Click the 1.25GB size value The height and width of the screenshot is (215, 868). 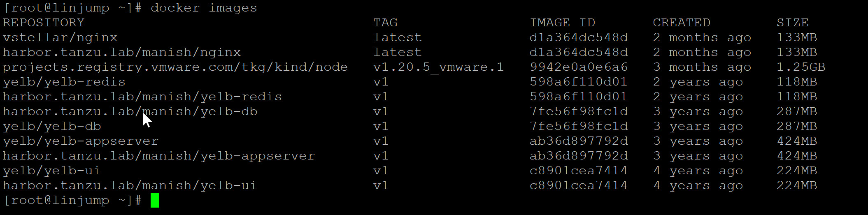pos(801,67)
